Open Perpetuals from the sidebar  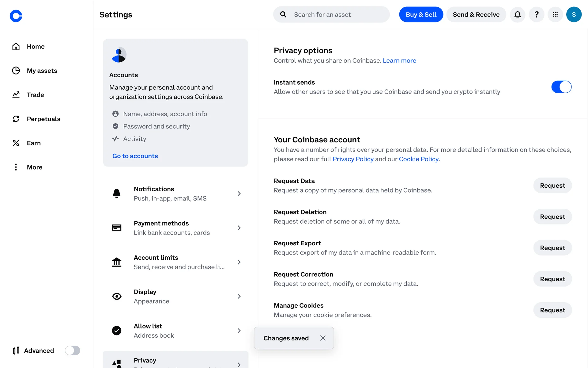click(43, 119)
